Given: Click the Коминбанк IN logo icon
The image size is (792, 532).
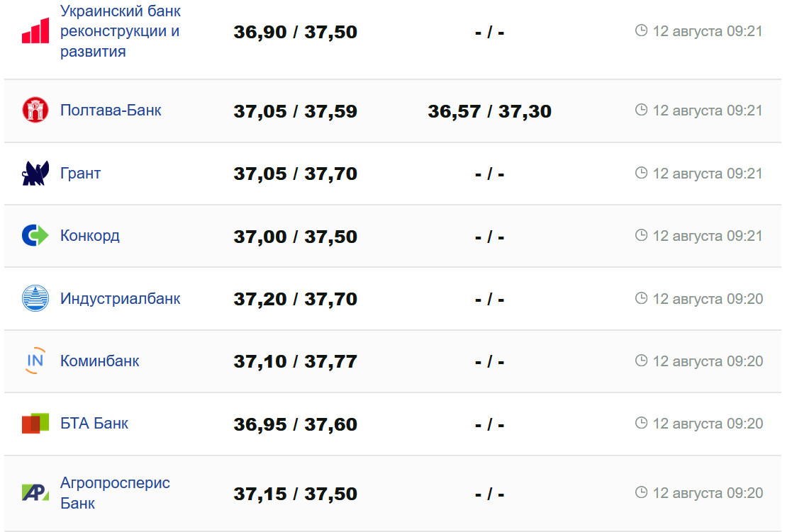Looking at the screenshot, I should pyautogui.click(x=35, y=361).
